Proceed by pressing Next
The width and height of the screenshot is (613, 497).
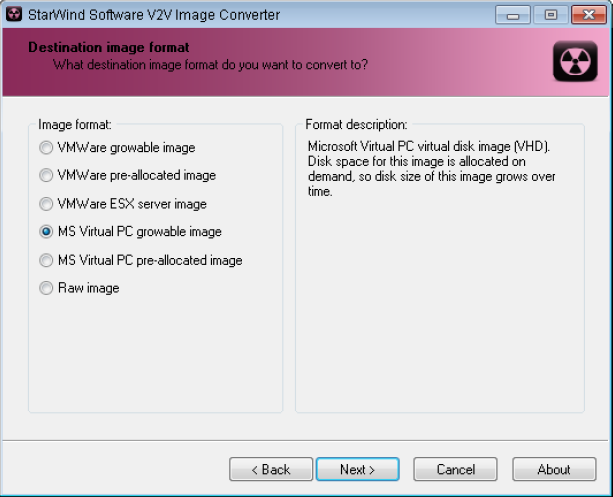tap(357, 469)
